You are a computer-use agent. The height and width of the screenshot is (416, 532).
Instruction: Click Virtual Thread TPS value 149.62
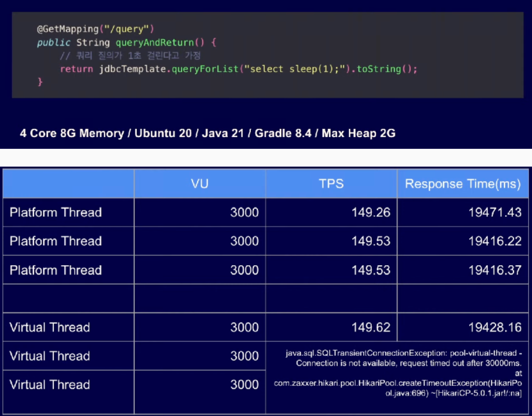point(371,327)
